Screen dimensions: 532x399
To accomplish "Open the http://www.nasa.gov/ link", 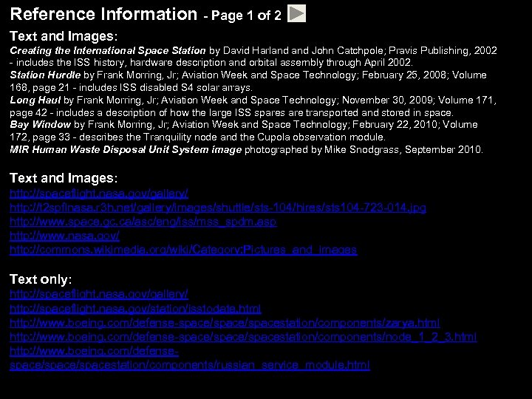I will click(x=64, y=236).
